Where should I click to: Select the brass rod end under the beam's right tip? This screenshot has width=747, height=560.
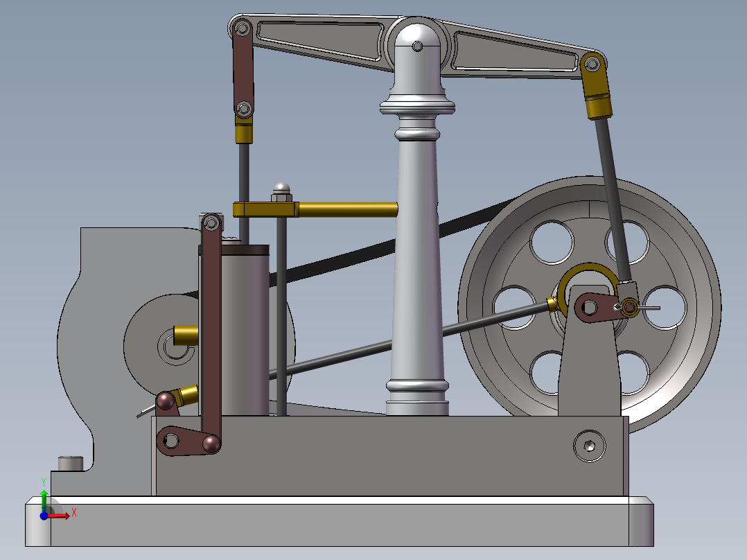click(x=596, y=86)
